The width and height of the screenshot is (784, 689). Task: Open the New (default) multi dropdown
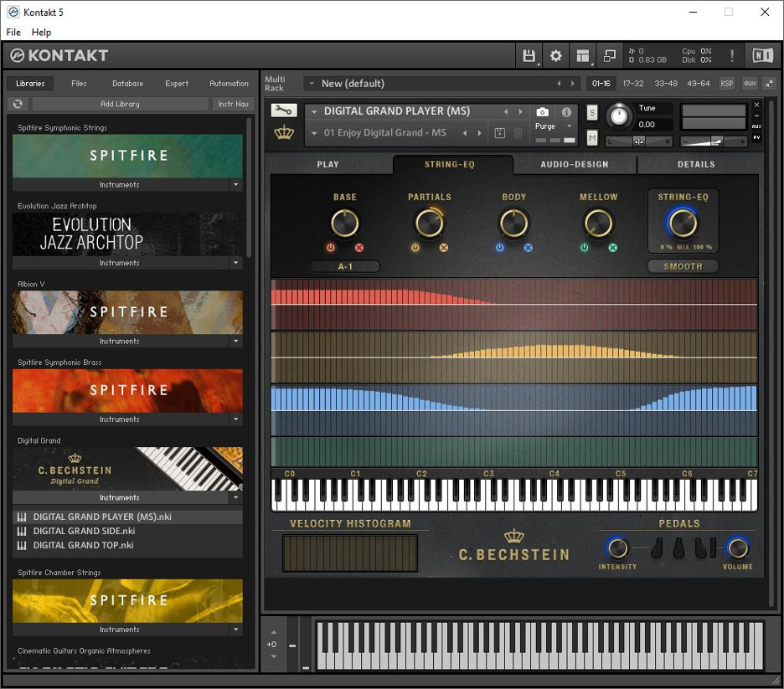312,84
